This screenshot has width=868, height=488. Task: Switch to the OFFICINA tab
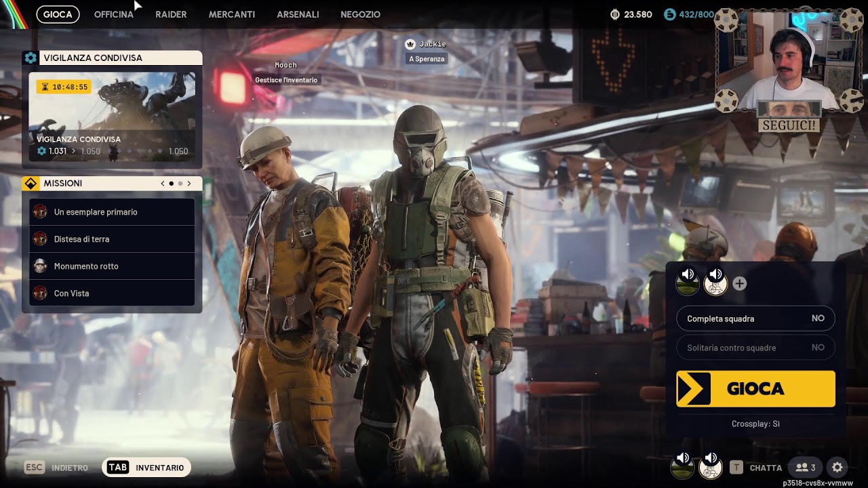(x=114, y=14)
